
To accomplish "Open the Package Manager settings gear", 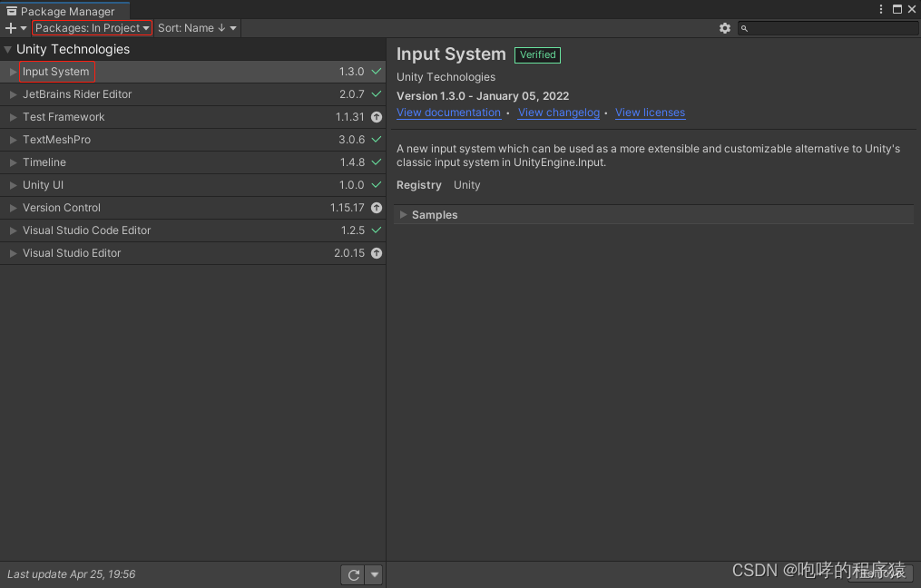I will tap(725, 27).
